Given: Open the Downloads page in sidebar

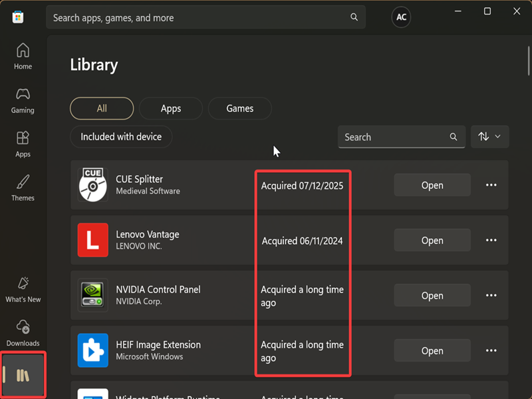Looking at the screenshot, I should pos(23,333).
